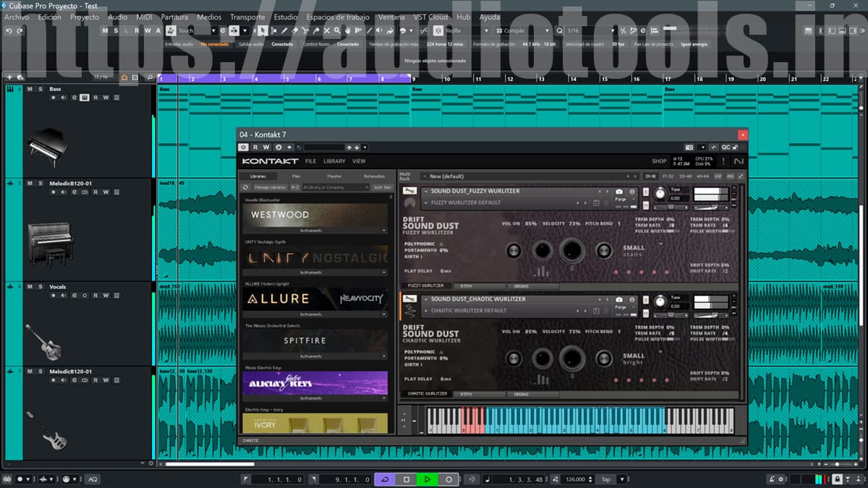The width and height of the screenshot is (868, 488).
Task: Click the Add Track plus icon
Action: [9, 77]
